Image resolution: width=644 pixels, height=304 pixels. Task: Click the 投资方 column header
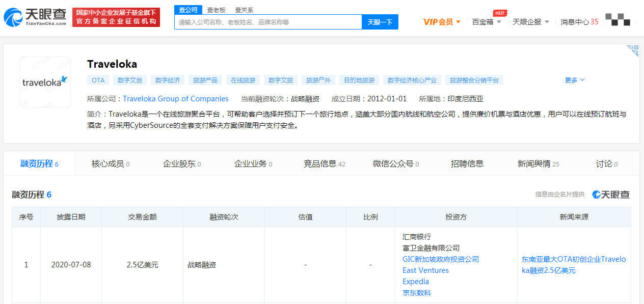tap(456, 217)
